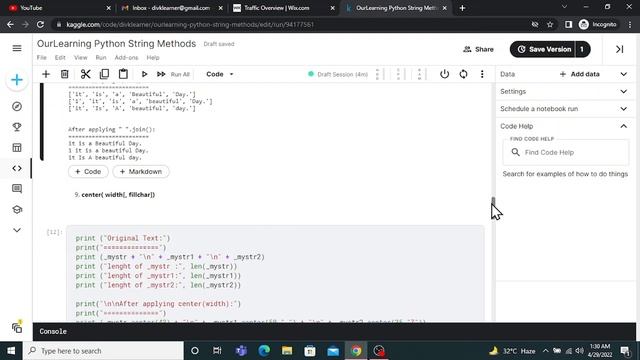Open the Edit menu
The height and width of the screenshot is (360, 640).
60,58
